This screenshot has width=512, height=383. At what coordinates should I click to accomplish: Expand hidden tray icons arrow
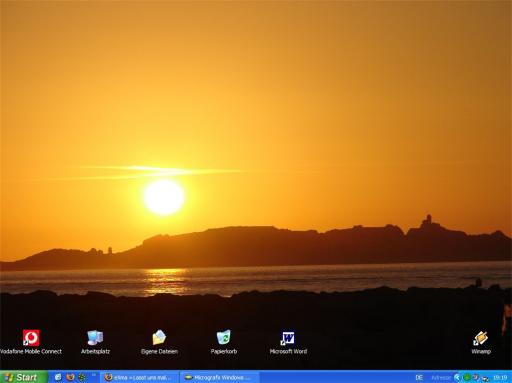coord(457,377)
